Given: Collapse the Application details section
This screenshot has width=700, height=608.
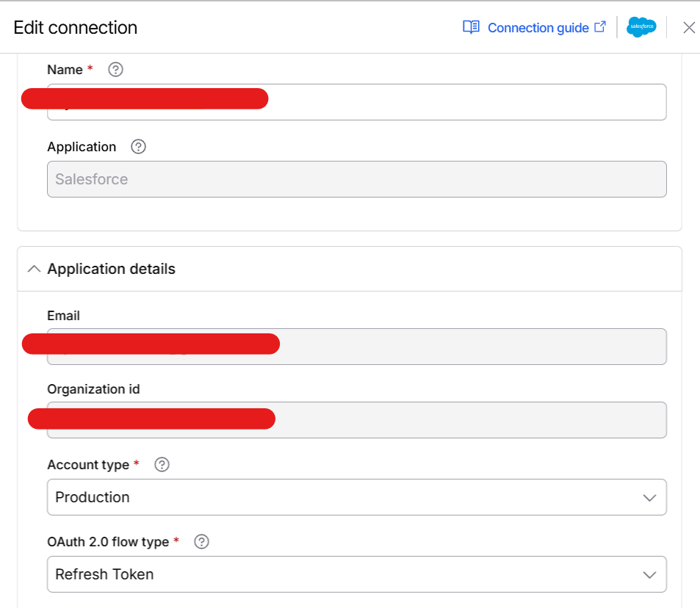Looking at the screenshot, I should [x=34, y=269].
